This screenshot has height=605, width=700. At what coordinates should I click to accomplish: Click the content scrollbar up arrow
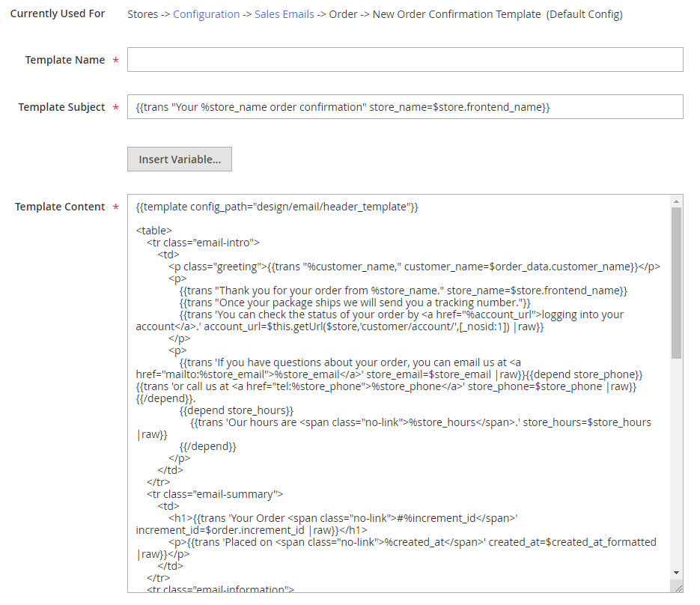[676, 201]
